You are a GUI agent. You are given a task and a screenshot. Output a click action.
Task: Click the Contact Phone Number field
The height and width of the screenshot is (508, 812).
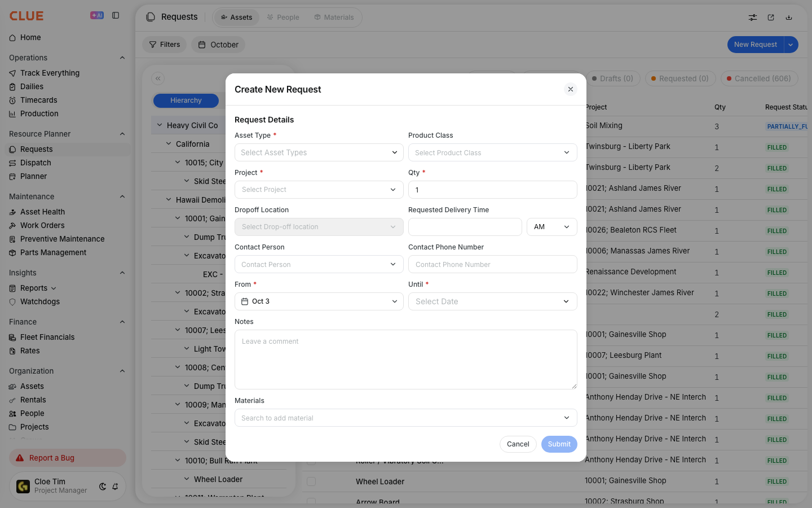point(493,264)
